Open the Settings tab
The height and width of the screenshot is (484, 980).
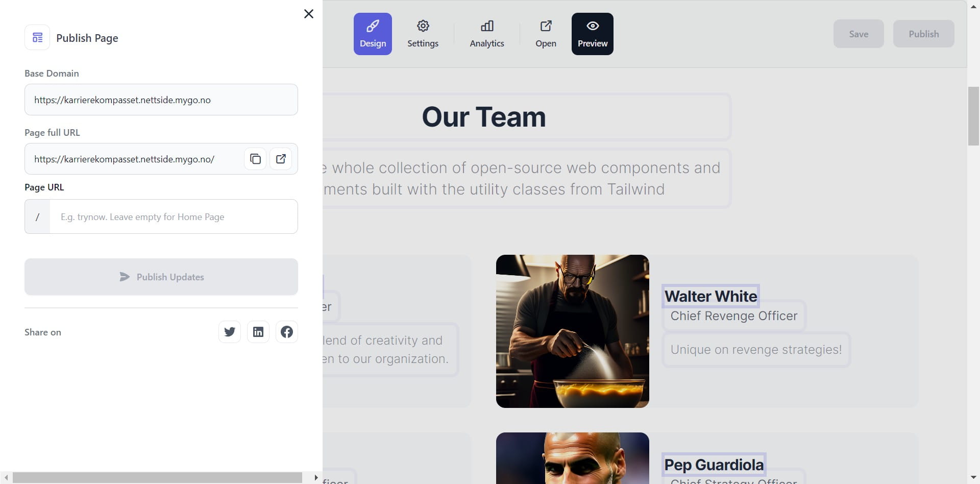point(423,34)
